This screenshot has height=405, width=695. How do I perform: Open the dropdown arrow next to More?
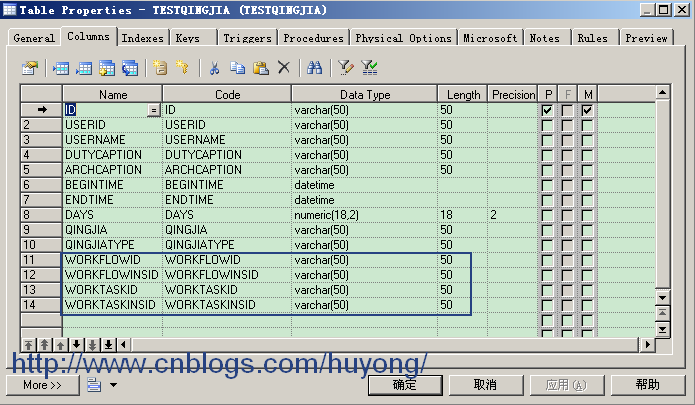[x=113, y=385]
